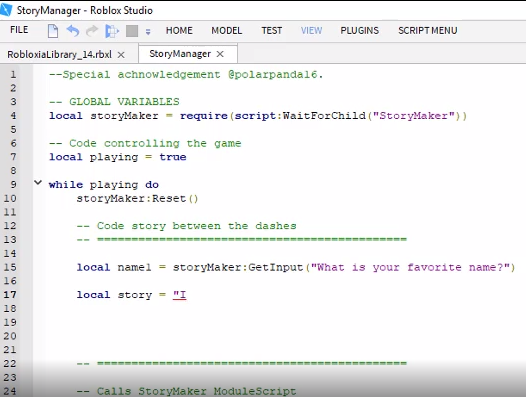Screen dimensions: 526x397
Task: Click the '-- GLOBAL VARIABLES' comment
Action: point(114,102)
